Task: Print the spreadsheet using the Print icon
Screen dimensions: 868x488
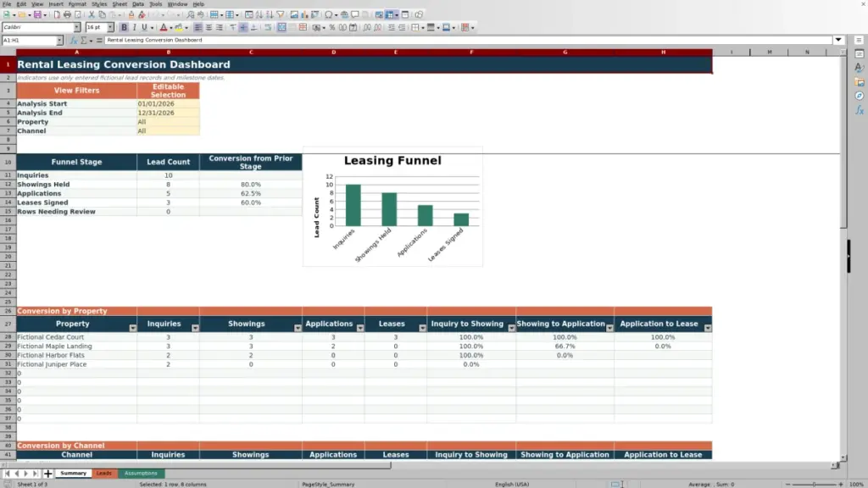Action: [67, 14]
